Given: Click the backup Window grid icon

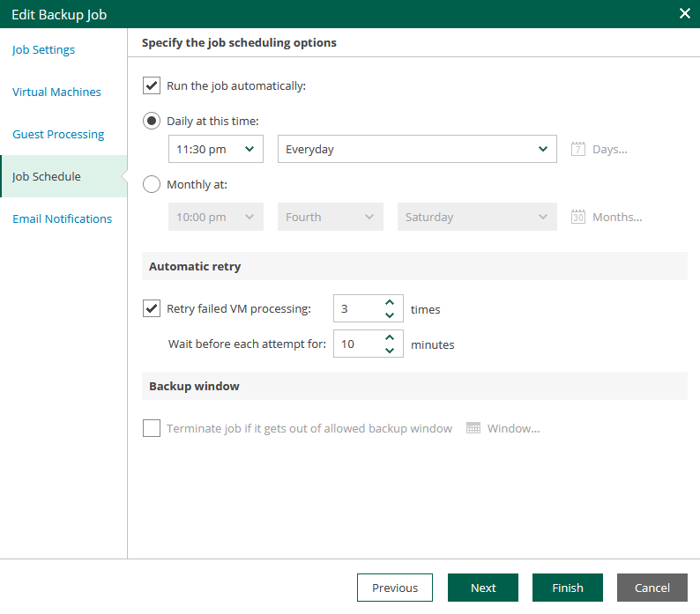Looking at the screenshot, I should [x=473, y=428].
